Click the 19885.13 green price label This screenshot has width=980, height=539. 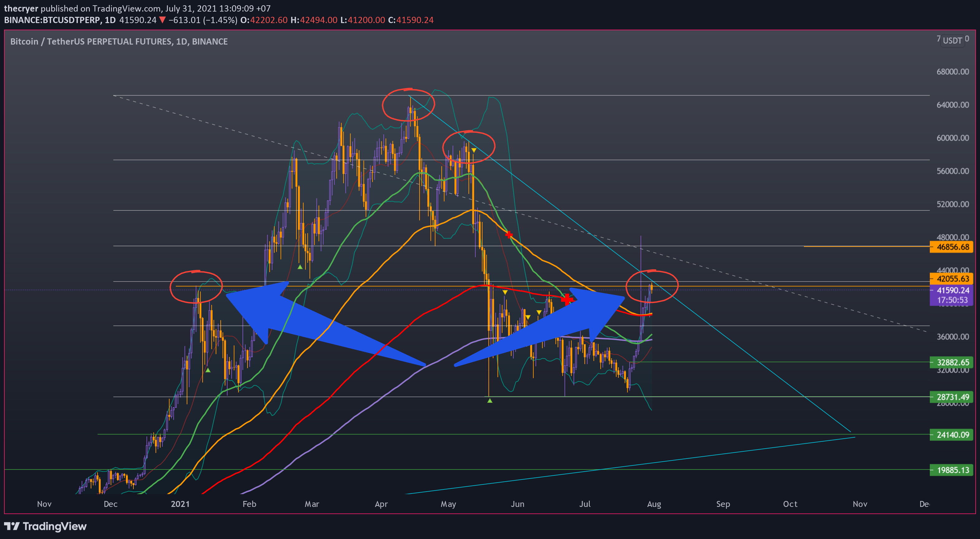pyautogui.click(x=951, y=470)
